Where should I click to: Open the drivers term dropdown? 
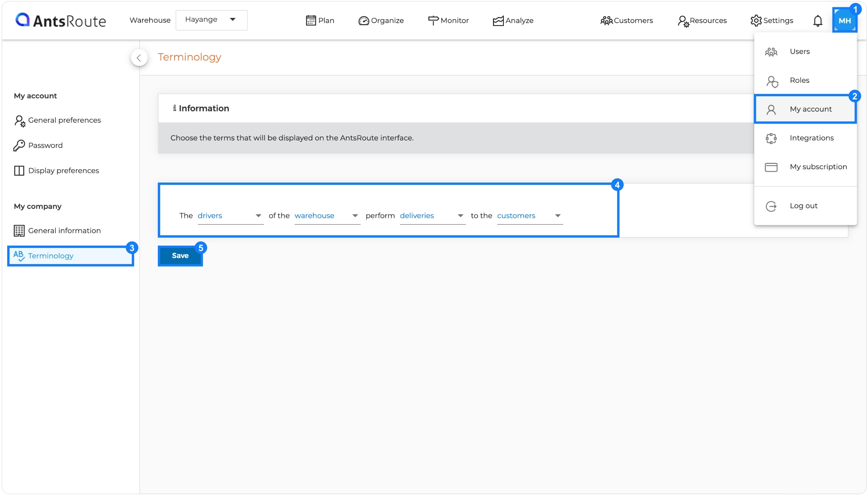(x=231, y=216)
